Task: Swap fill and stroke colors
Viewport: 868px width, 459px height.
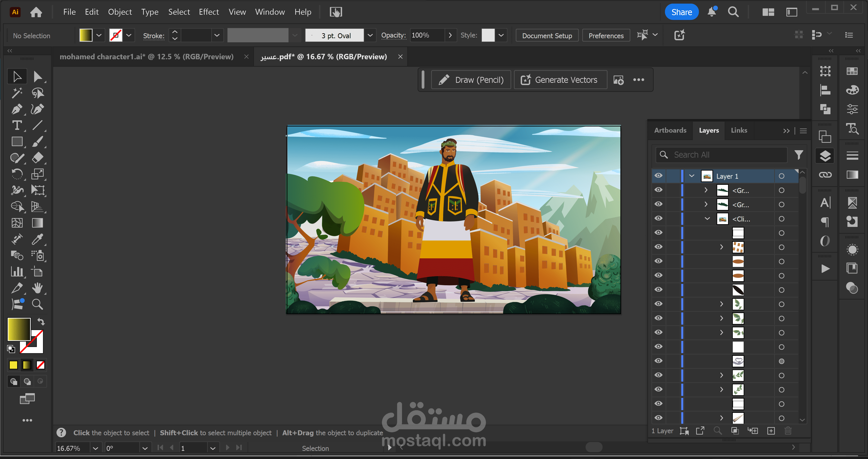Action: coord(41,321)
